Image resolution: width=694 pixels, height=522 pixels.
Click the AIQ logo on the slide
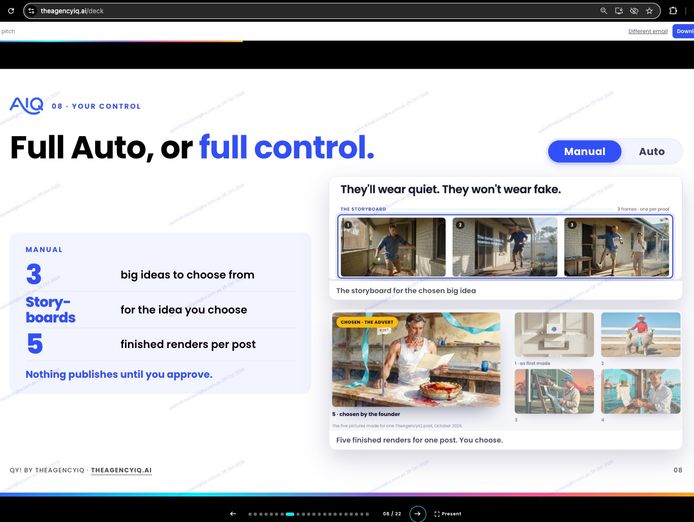pyautogui.click(x=27, y=105)
